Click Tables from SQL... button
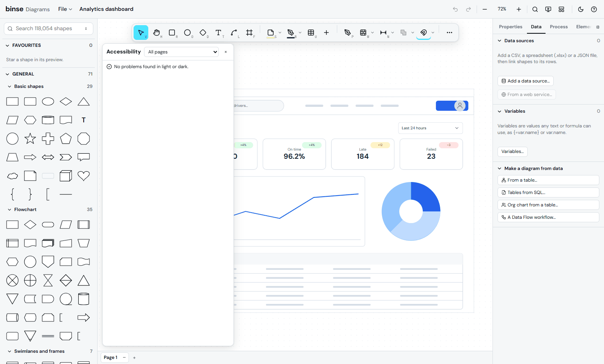The image size is (604, 364). click(548, 192)
